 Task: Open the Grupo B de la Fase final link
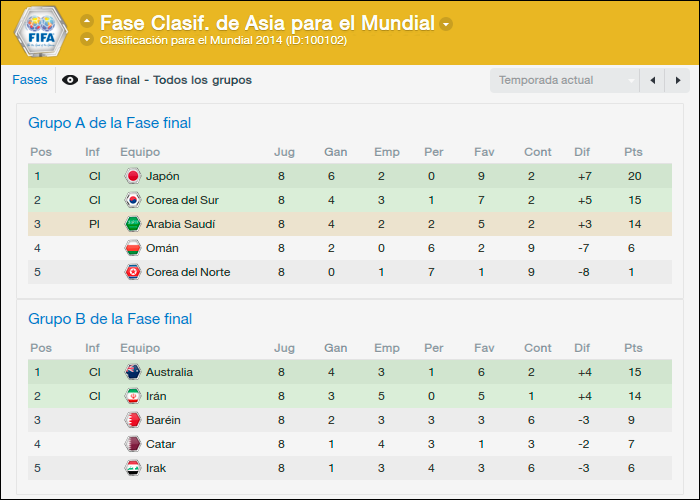click(x=110, y=319)
